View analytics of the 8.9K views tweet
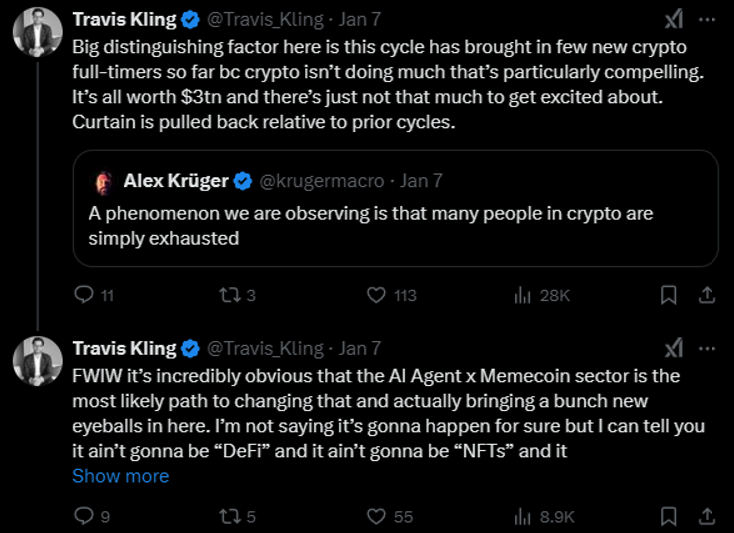 coord(521,516)
